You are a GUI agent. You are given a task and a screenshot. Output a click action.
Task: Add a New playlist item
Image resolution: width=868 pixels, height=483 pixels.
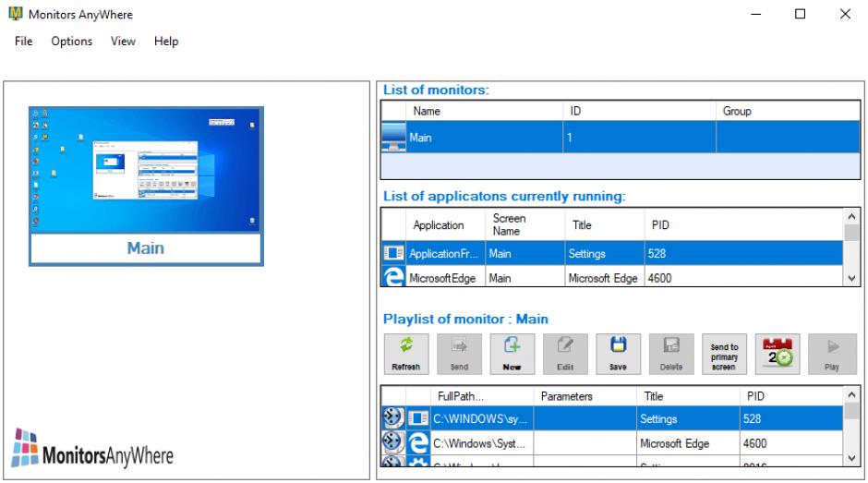click(x=512, y=353)
